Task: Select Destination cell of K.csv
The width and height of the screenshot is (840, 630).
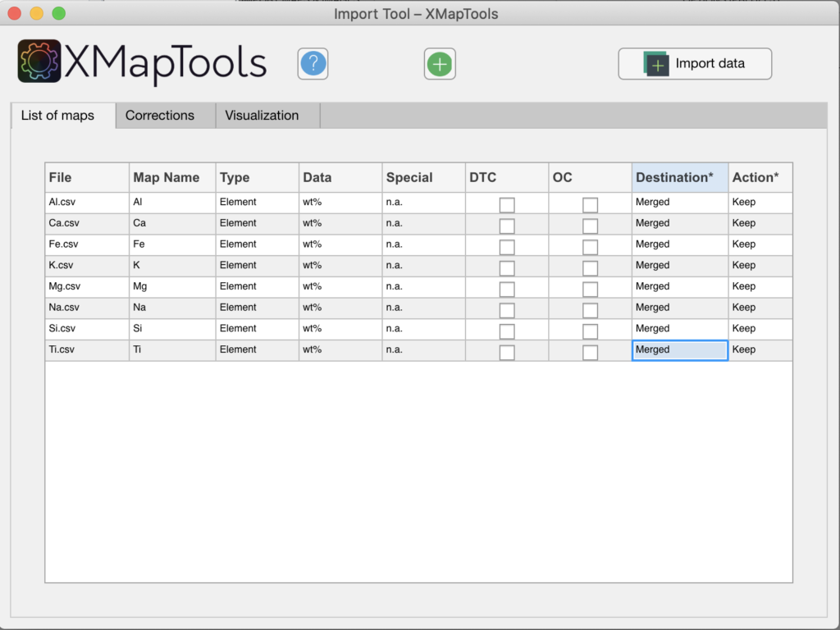Action: pos(680,266)
